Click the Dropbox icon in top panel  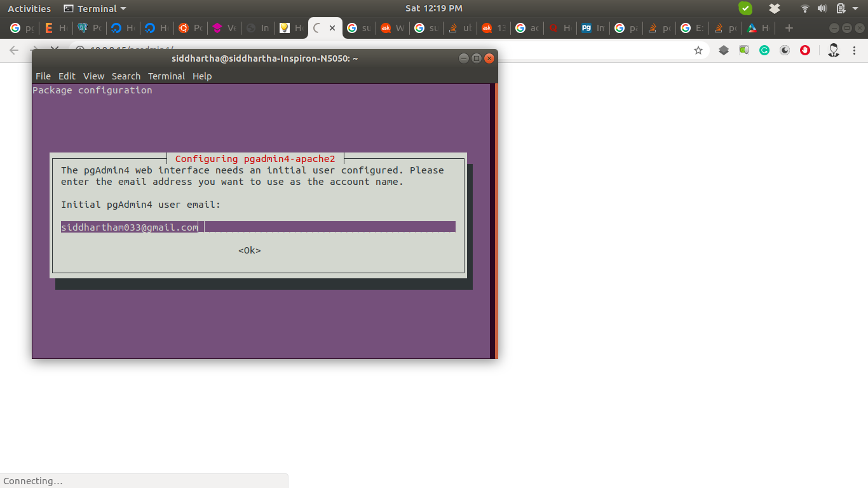coord(775,8)
